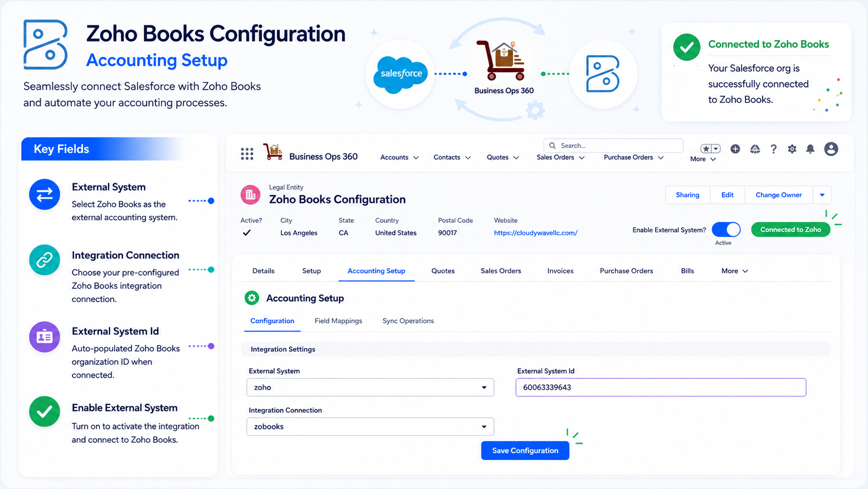868x489 pixels.
Task: Click the Enable External System checkmark icon
Action: (x=45, y=412)
